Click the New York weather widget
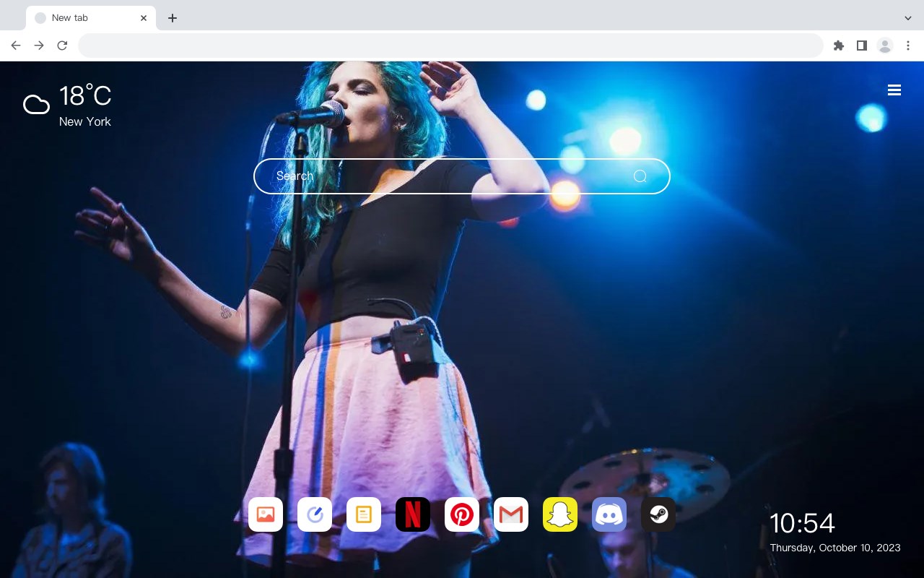Image resolution: width=924 pixels, height=578 pixels. (x=68, y=105)
